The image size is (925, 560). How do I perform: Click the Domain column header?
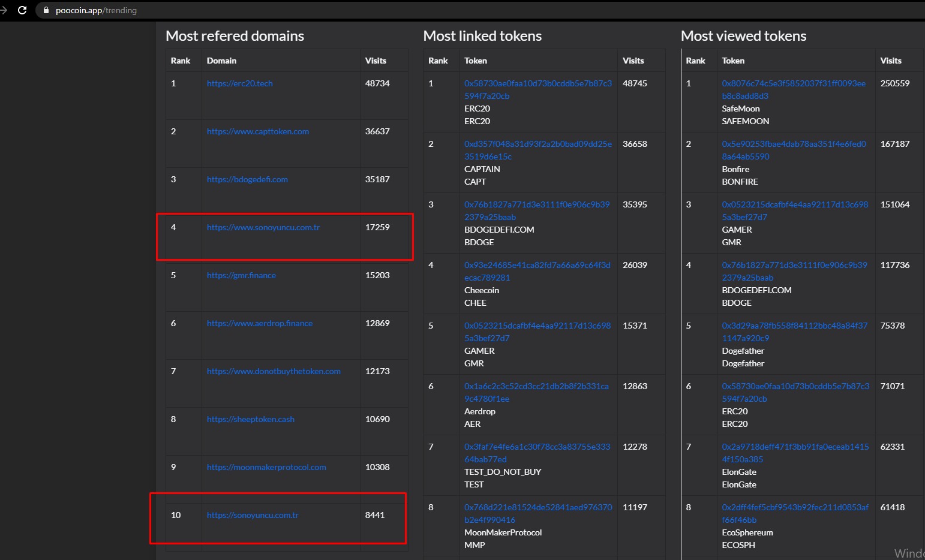coord(221,61)
